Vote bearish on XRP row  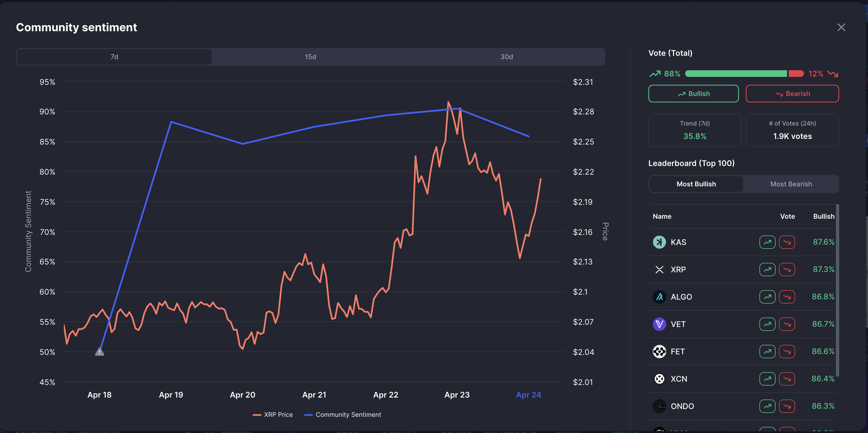(x=787, y=269)
